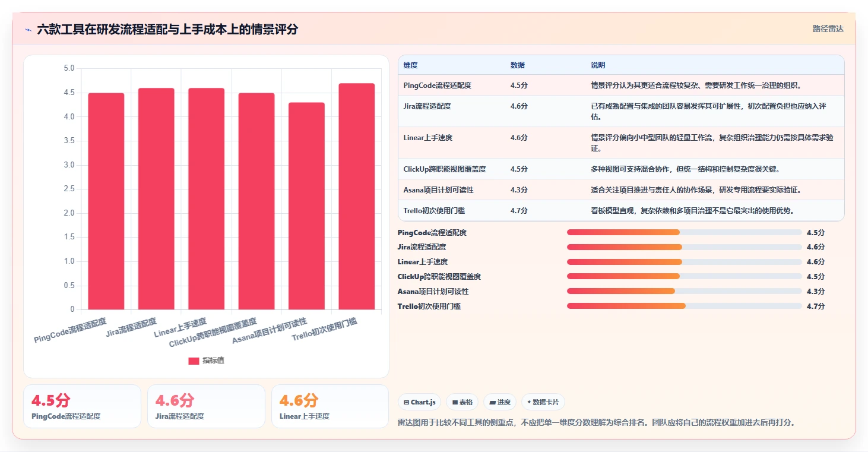Click the 5.0 y-axis label

click(69, 68)
